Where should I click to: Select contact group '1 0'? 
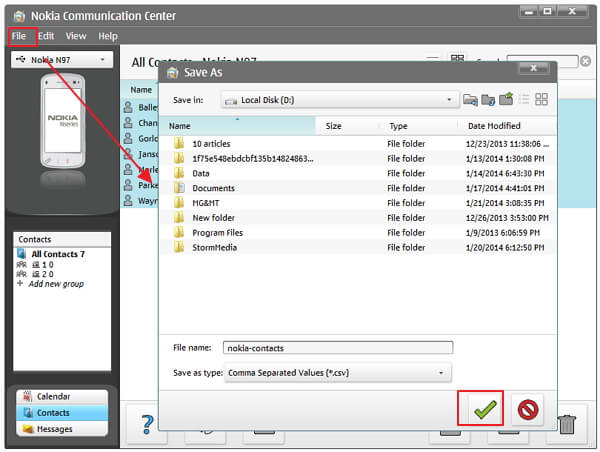[43, 264]
